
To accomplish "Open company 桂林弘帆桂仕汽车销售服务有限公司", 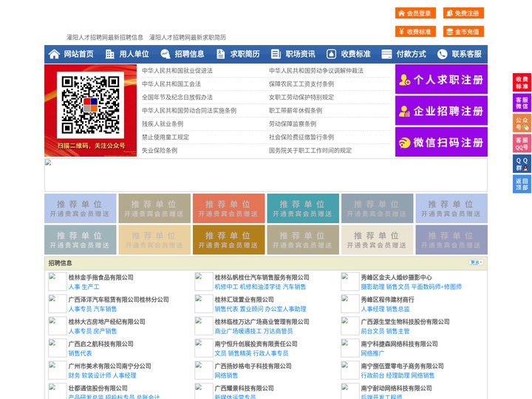I will tap(262, 277).
